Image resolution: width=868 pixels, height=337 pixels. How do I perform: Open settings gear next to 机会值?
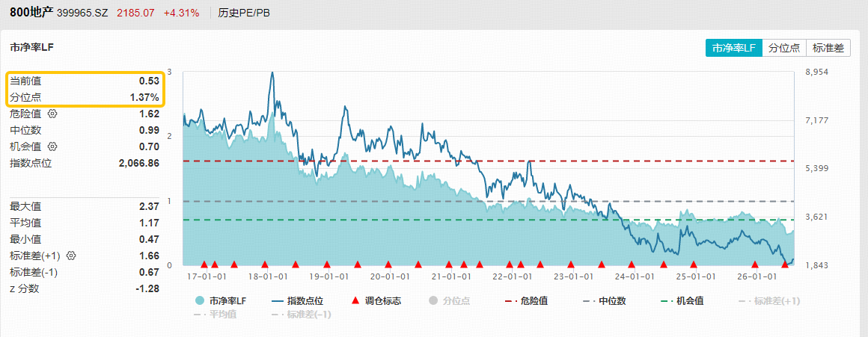click(x=52, y=146)
